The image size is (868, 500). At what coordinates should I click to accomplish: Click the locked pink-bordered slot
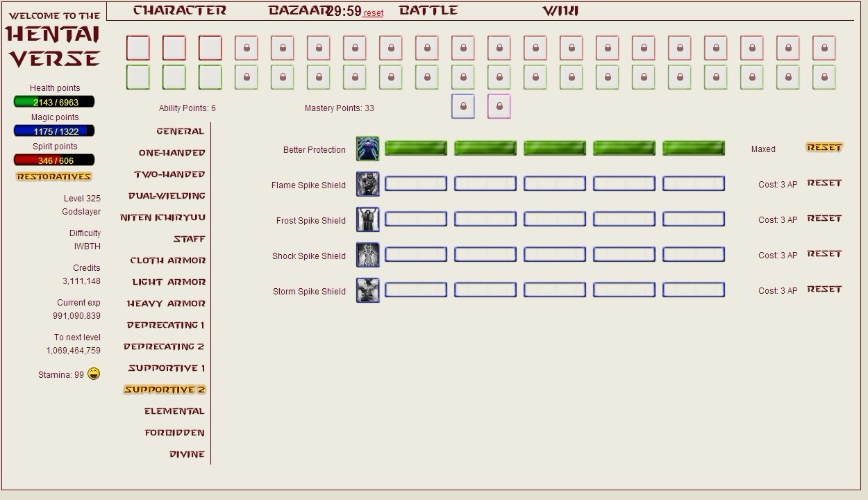499,106
